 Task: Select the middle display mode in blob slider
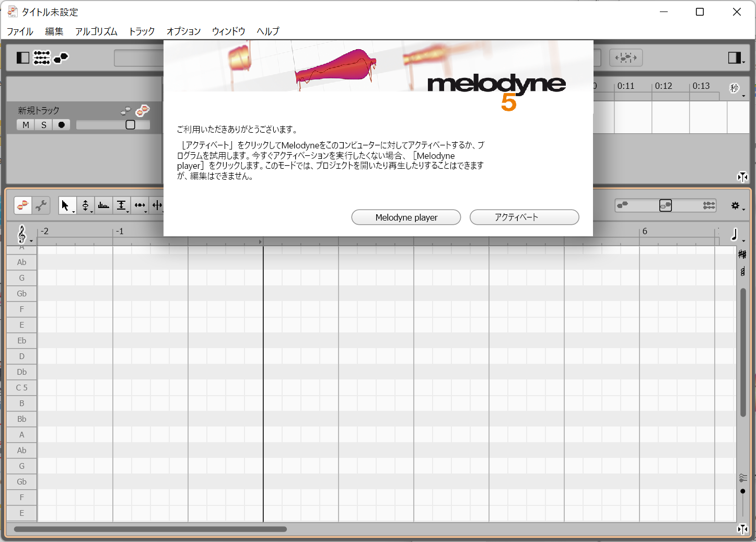pyautogui.click(x=666, y=205)
